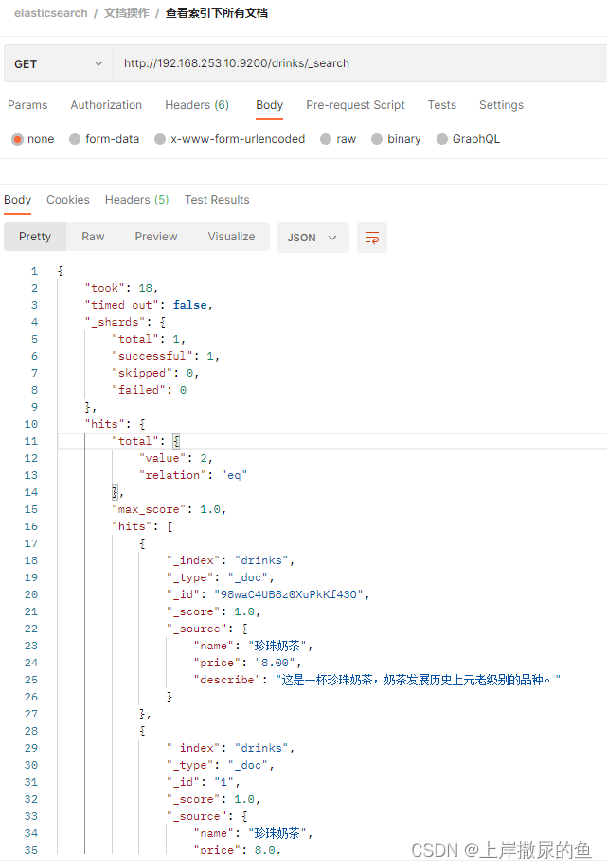This screenshot has height=868, width=607.
Task: Pick binary body type radio
Action: [377, 139]
